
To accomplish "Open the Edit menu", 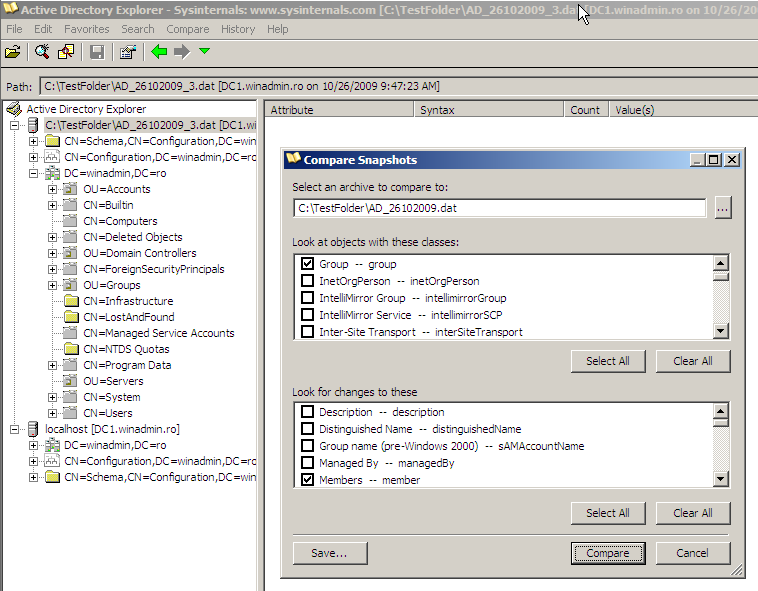I will point(43,29).
